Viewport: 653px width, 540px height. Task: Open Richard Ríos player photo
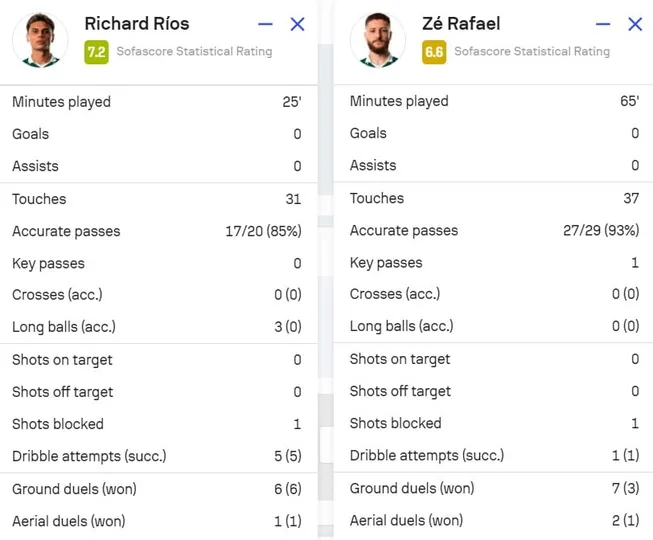coord(40,40)
